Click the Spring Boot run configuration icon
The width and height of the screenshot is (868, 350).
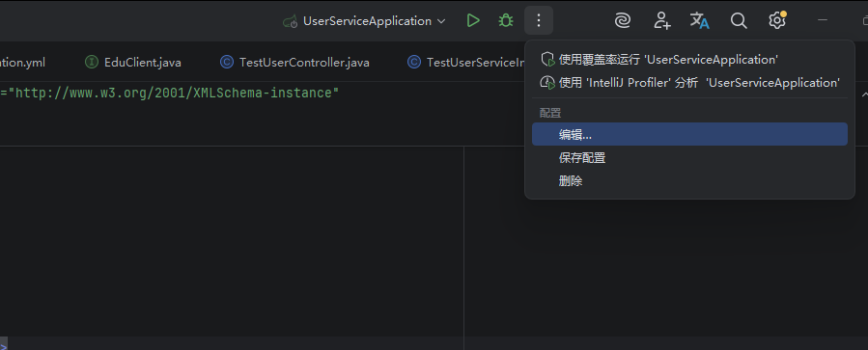point(291,21)
